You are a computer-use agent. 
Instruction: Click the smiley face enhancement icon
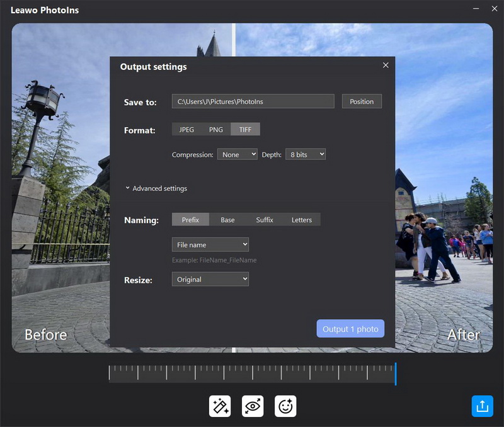coord(285,406)
